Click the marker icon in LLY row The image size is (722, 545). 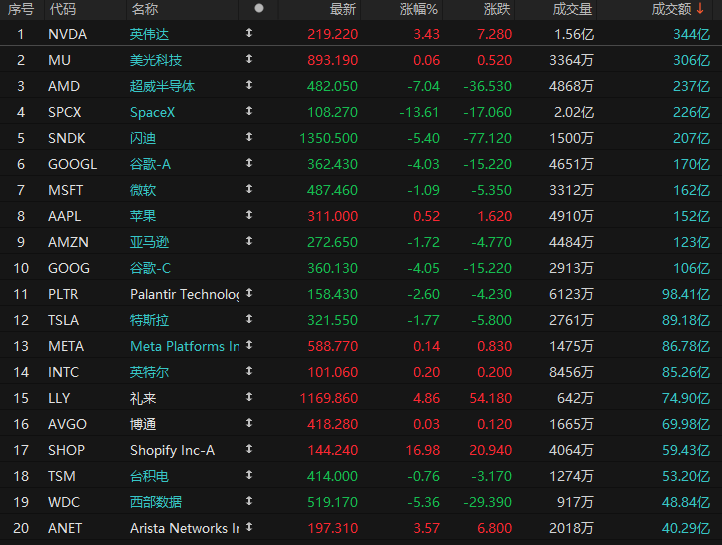click(249, 397)
